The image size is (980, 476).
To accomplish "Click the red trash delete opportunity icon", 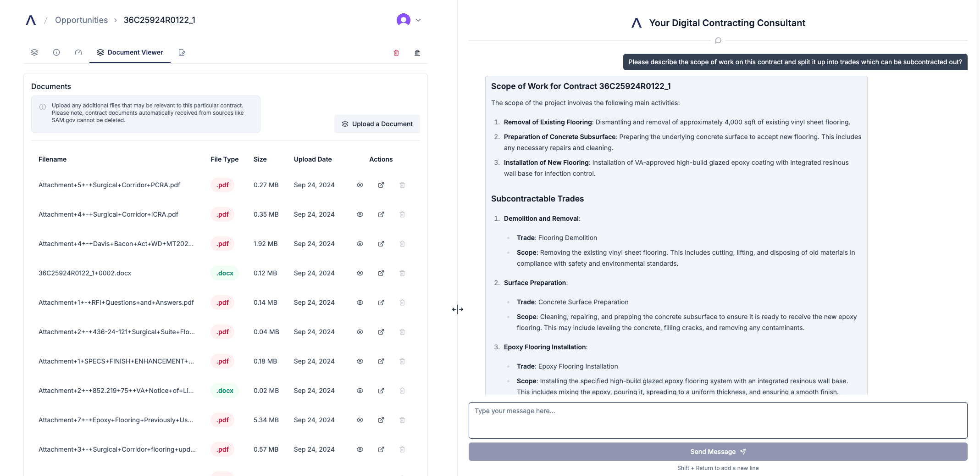I will [396, 53].
